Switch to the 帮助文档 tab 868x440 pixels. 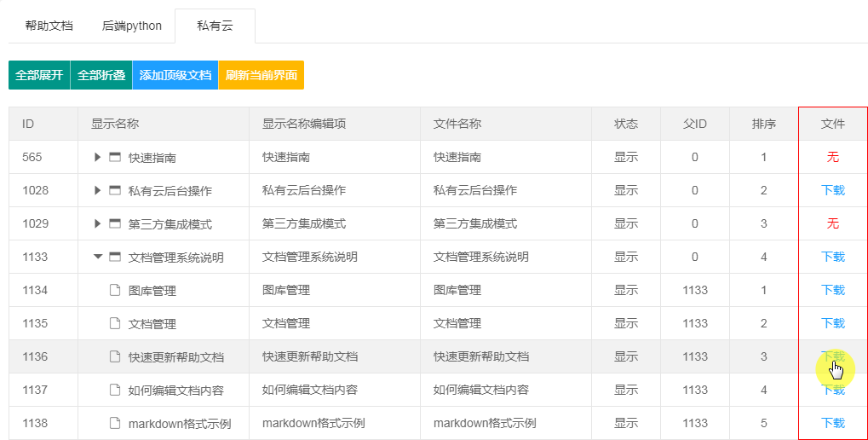click(x=49, y=26)
